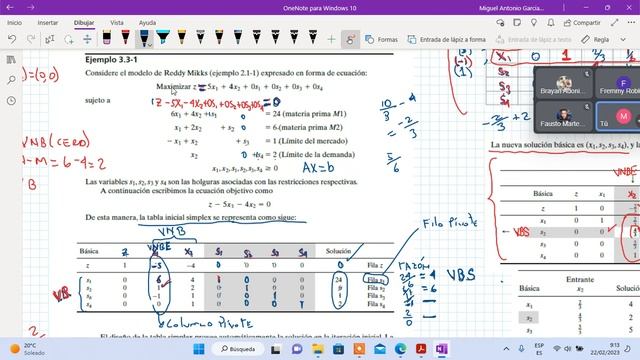Open Microsoft Store from taskbar
Image resolution: width=640 pixels, height=360 pixels.
click(338, 349)
